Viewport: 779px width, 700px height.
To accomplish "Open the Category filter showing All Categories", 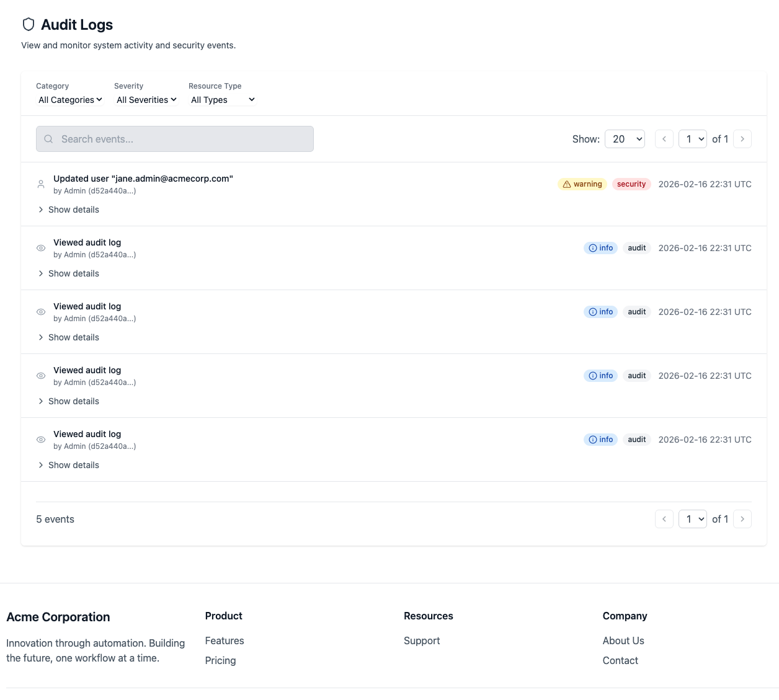I will click(x=69, y=100).
